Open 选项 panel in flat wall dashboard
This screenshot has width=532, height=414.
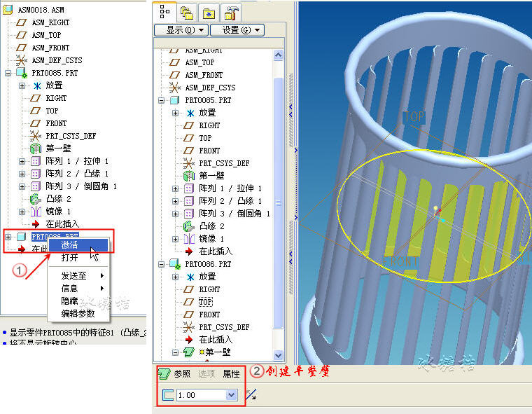[206, 374]
